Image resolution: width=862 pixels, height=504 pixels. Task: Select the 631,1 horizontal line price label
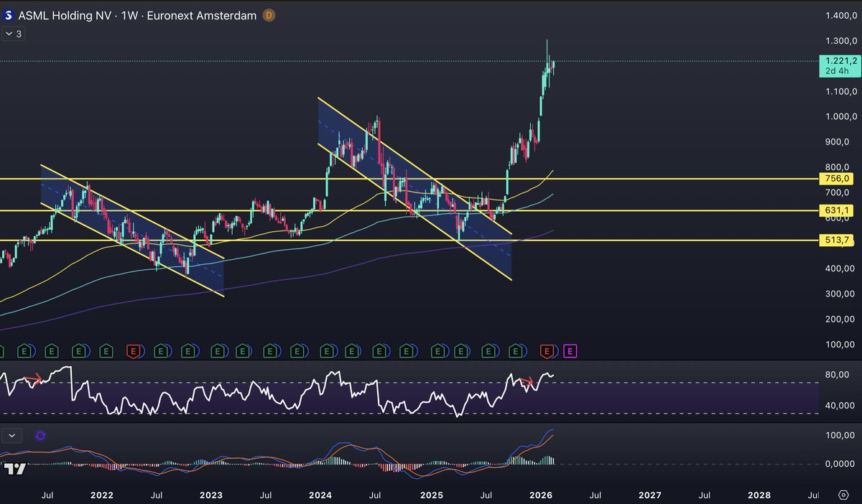tap(836, 210)
